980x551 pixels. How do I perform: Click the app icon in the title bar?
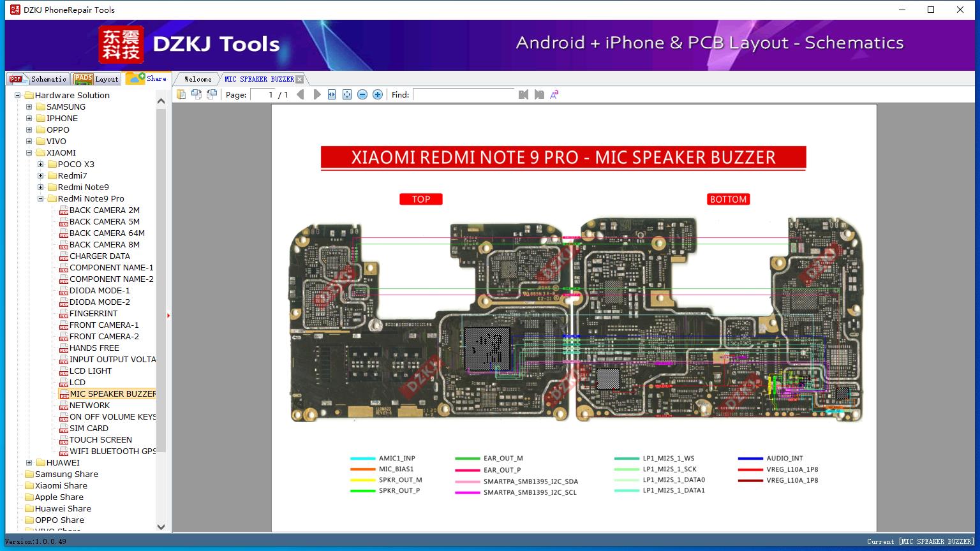(15, 10)
